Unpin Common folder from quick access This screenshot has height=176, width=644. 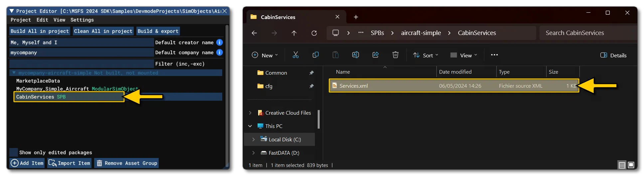[x=311, y=73]
